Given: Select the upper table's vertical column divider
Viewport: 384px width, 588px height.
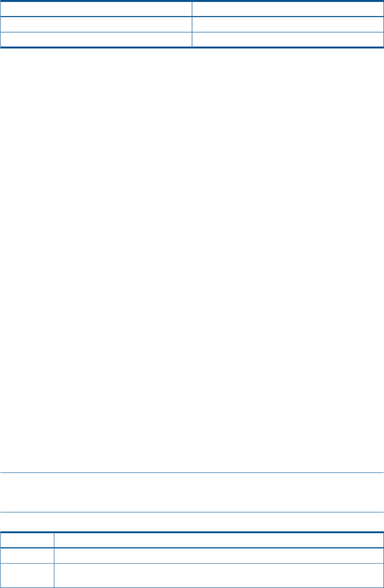Looking at the screenshot, I should pos(192,25).
